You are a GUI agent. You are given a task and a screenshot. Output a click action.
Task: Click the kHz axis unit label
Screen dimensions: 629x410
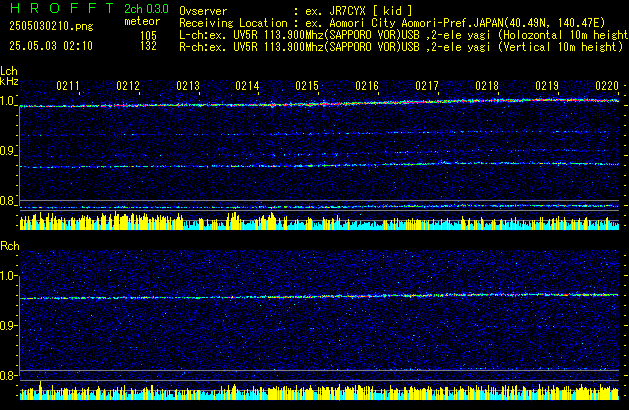click(9, 81)
